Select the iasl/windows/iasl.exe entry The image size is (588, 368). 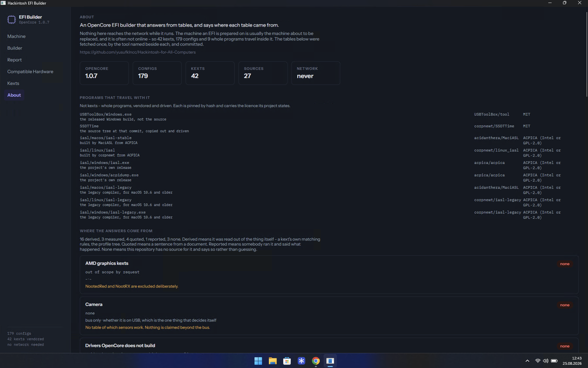pyautogui.click(x=105, y=163)
